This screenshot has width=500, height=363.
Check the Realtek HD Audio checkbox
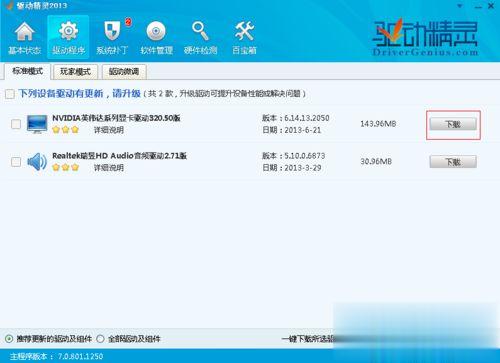pyautogui.click(x=16, y=162)
